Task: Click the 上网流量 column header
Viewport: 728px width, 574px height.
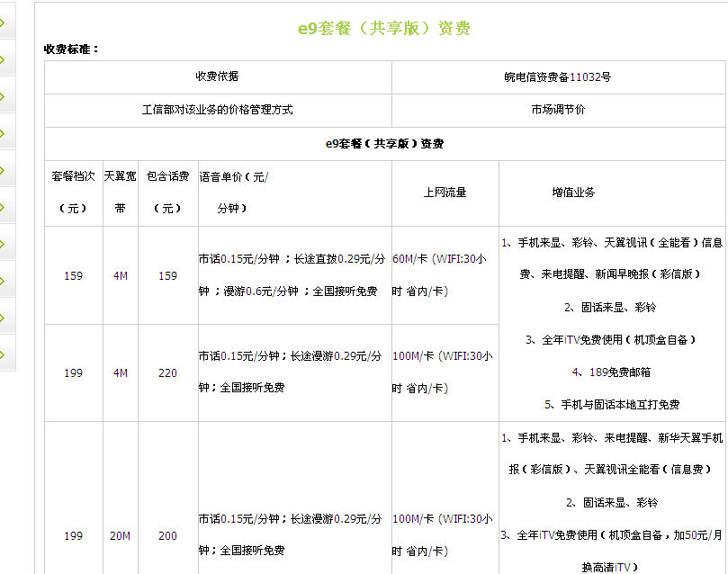Action: 445,193
